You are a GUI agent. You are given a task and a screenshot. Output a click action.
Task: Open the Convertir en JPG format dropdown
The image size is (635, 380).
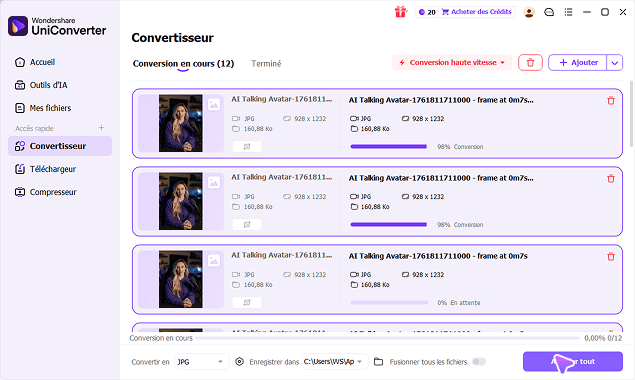202,362
